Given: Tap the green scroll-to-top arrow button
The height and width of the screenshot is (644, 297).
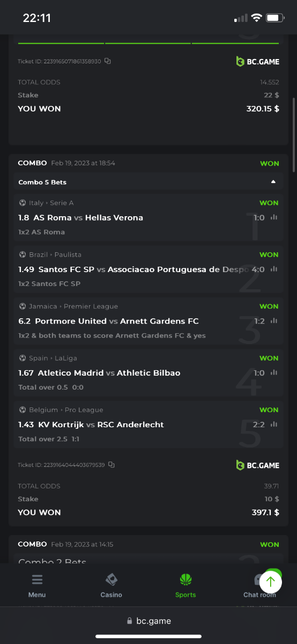Looking at the screenshot, I should pos(271,581).
